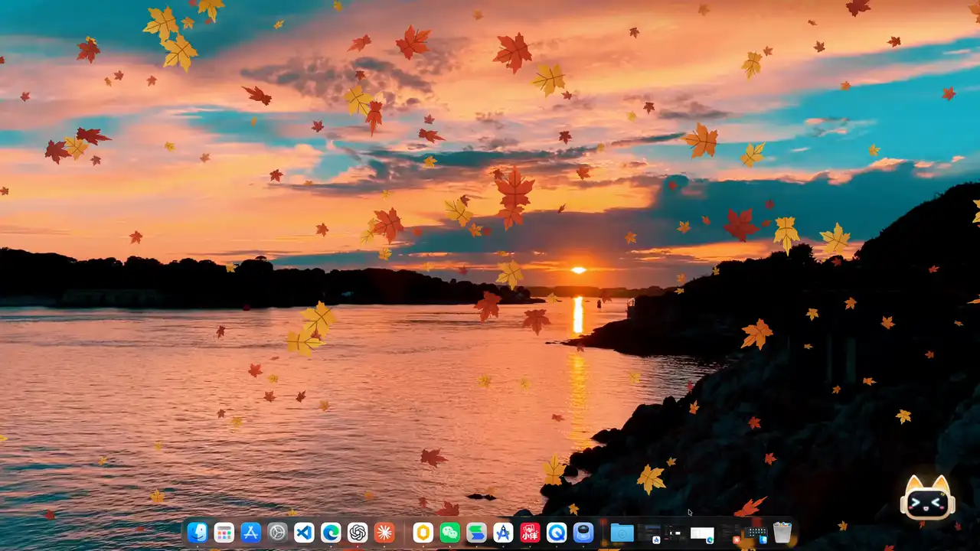Launch the blue Q app icon
This screenshot has height=551, width=980.
[x=557, y=533]
